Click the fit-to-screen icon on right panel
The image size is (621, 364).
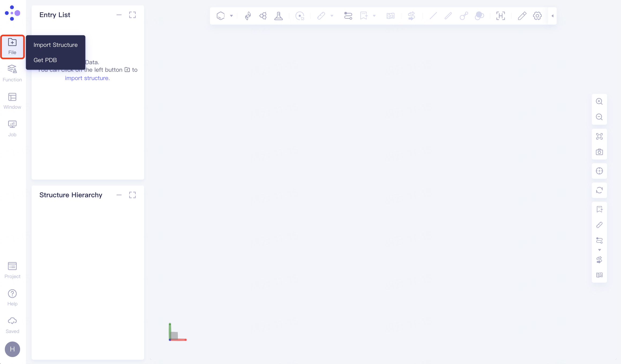tap(599, 136)
